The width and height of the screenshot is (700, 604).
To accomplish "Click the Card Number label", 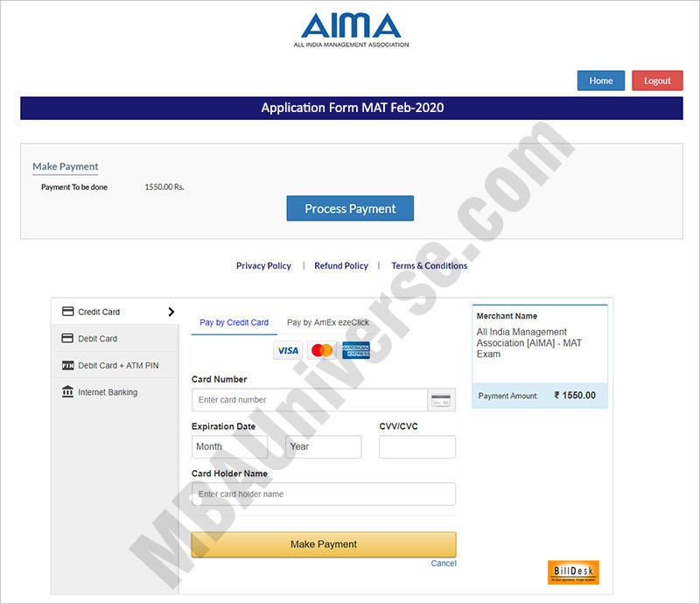I will (220, 379).
